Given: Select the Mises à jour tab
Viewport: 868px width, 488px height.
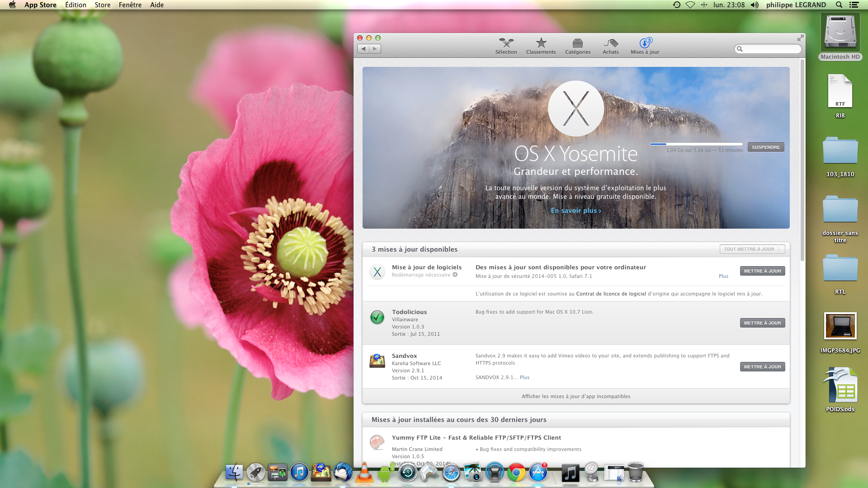Looking at the screenshot, I should tap(645, 46).
